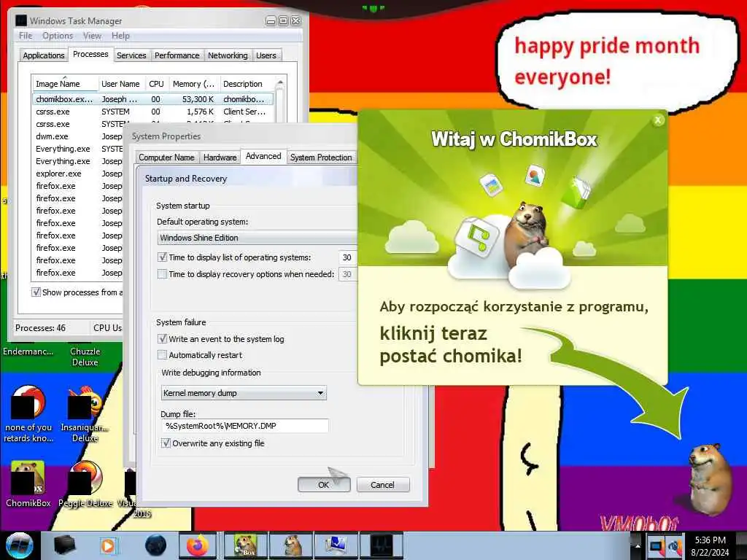Click Cancel in Startup and Recovery
This screenshot has width=747, height=560.
pyautogui.click(x=382, y=485)
